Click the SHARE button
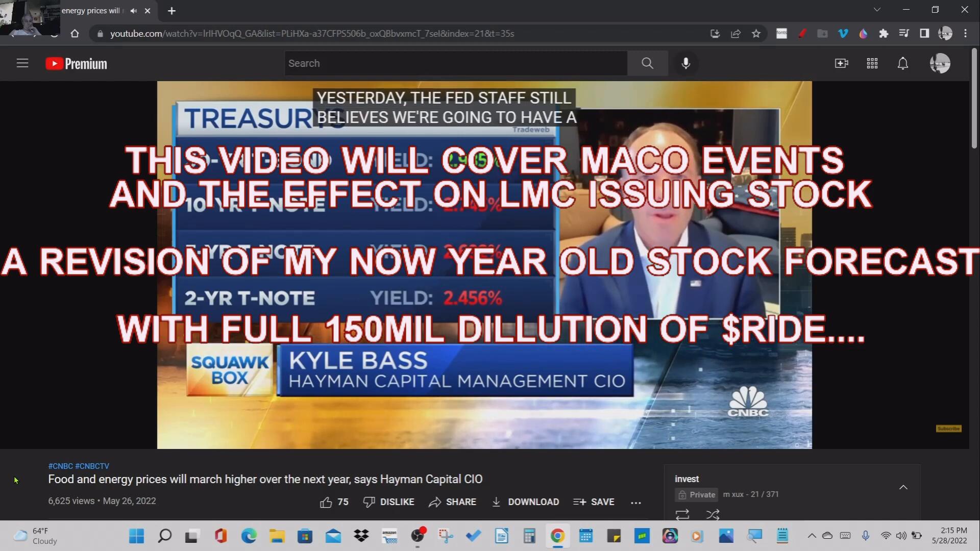This screenshot has width=980, height=551. [452, 502]
